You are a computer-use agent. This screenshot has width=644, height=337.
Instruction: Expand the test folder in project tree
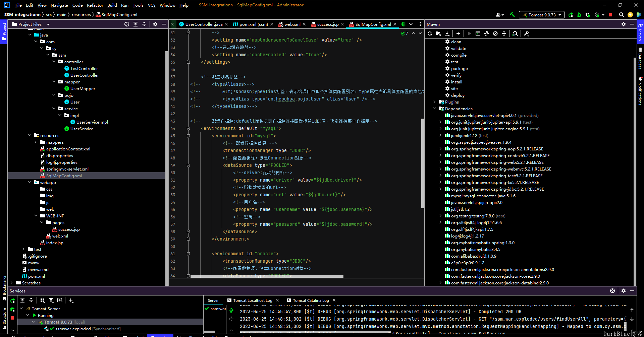(x=24, y=249)
